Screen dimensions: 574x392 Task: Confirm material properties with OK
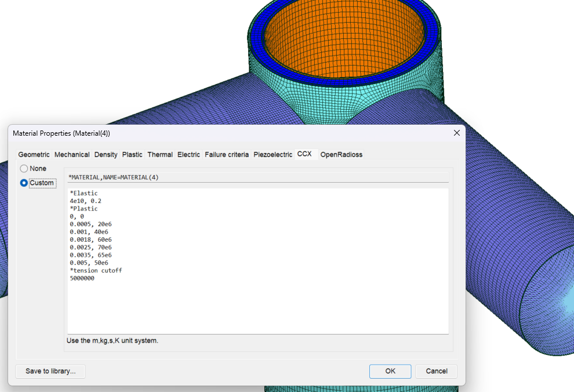click(x=390, y=371)
